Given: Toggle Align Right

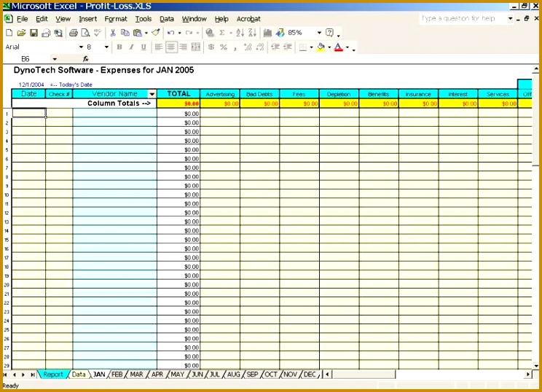Looking at the screenshot, I should [183, 47].
